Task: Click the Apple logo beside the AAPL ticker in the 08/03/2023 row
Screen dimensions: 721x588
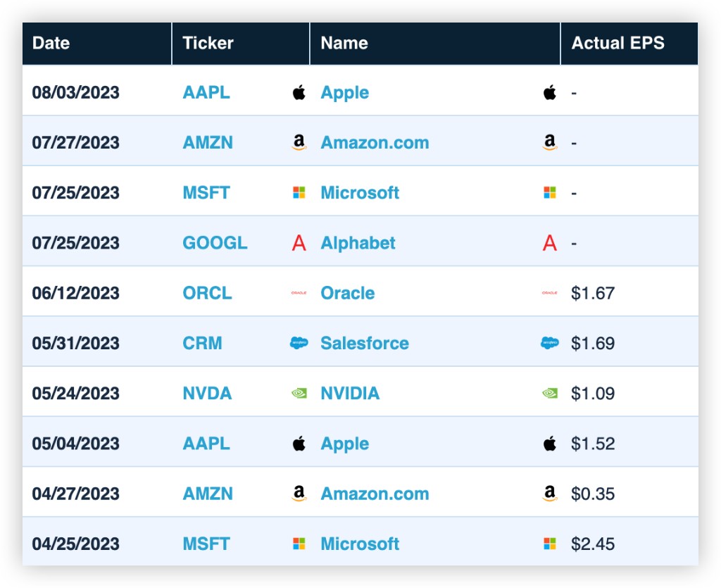Action: pos(299,92)
